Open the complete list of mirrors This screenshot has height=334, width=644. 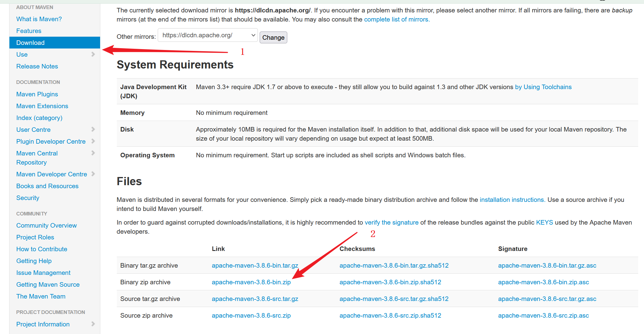pyautogui.click(x=397, y=19)
